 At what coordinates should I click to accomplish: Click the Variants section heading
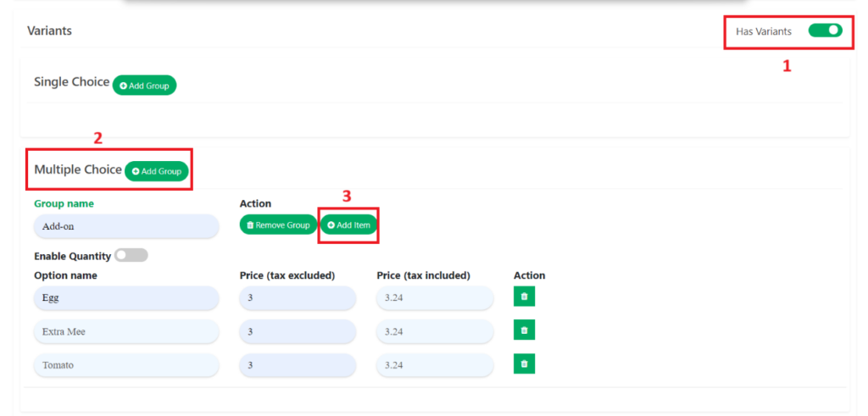49,31
